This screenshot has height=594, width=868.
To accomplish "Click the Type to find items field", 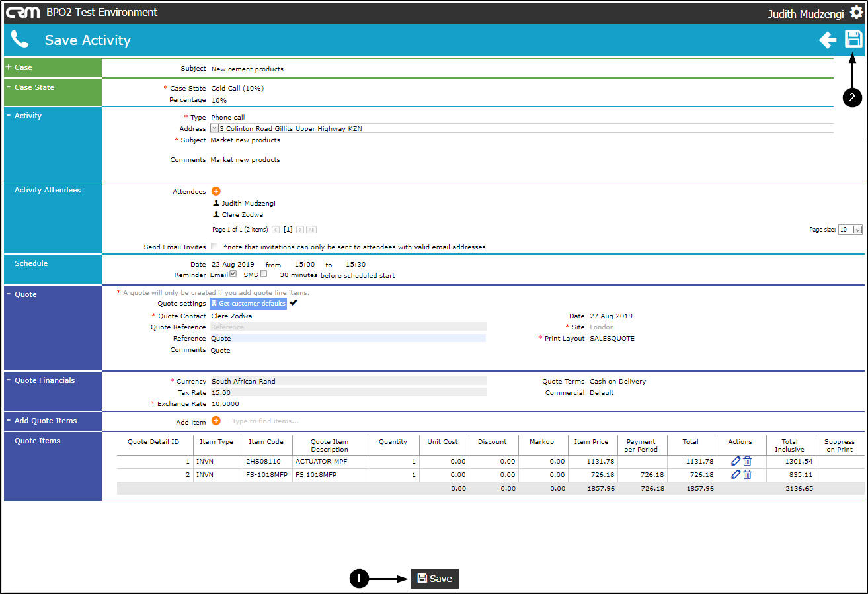I will (265, 421).
